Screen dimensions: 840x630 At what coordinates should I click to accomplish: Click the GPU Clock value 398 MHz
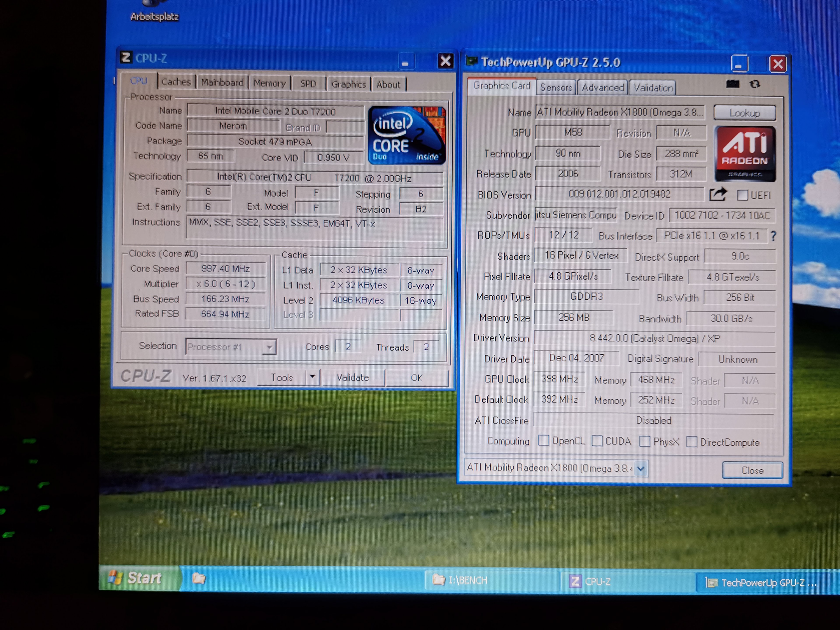(x=560, y=379)
